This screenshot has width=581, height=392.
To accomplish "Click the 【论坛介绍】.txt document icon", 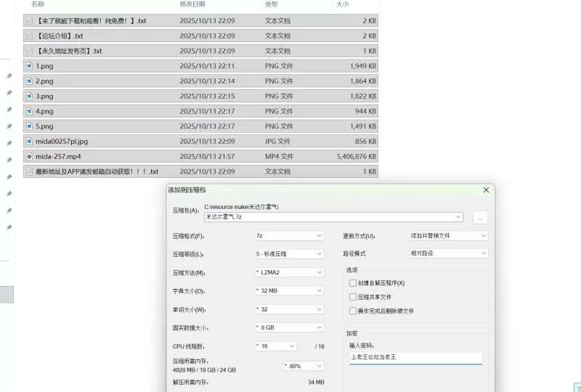I will click(x=29, y=36).
